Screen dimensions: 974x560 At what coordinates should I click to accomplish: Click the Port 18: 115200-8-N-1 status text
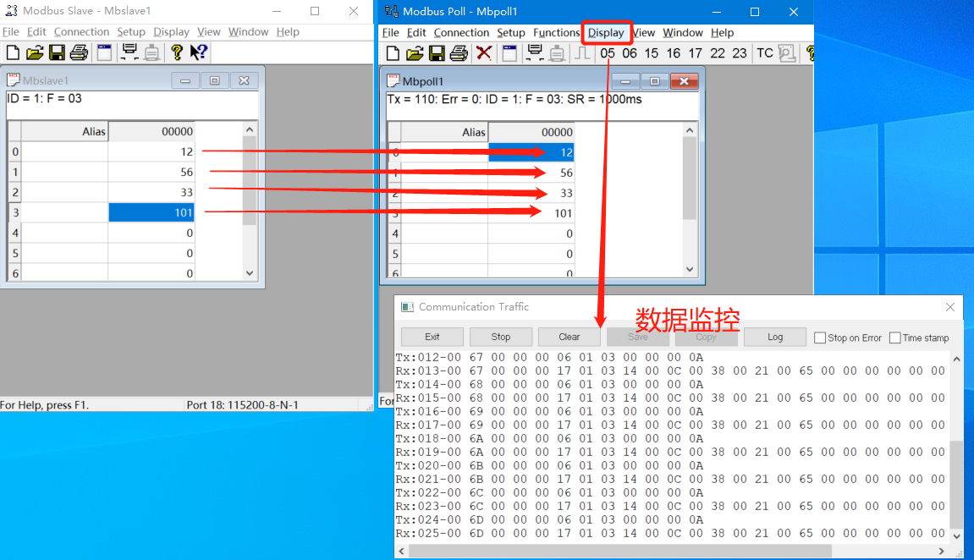pos(242,405)
